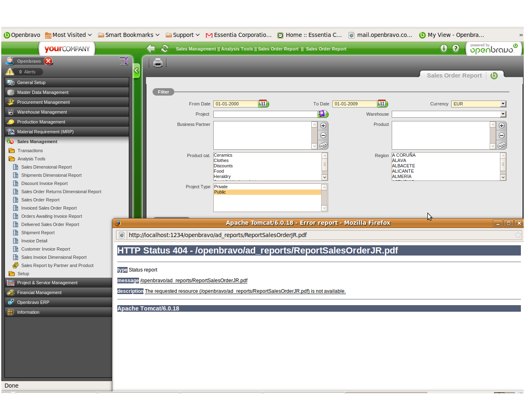Click the error window URL address field

coord(320,235)
